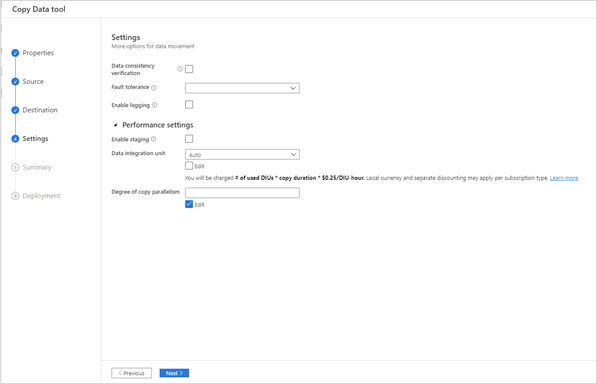Click the Destination step circle icon
The width and height of the screenshot is (597, 384).
pyautogui.click(x=15, y=110)
